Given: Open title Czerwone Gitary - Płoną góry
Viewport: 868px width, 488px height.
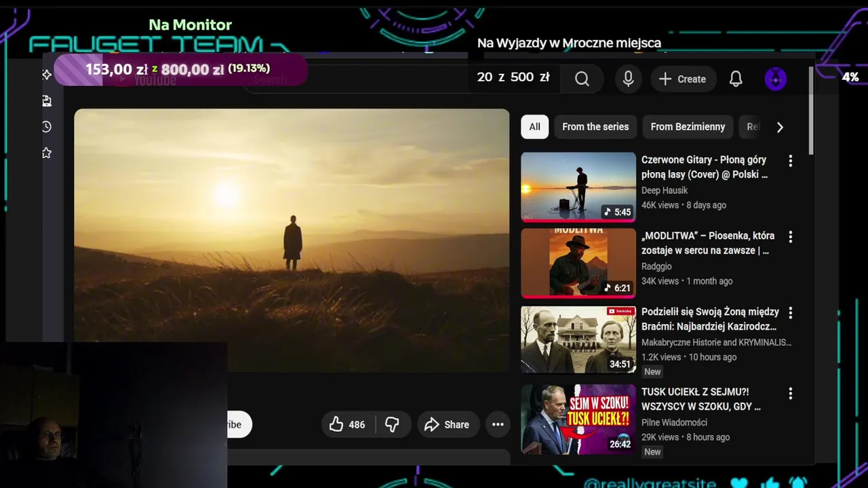Looking at the screenshot, I should [704, 167].
